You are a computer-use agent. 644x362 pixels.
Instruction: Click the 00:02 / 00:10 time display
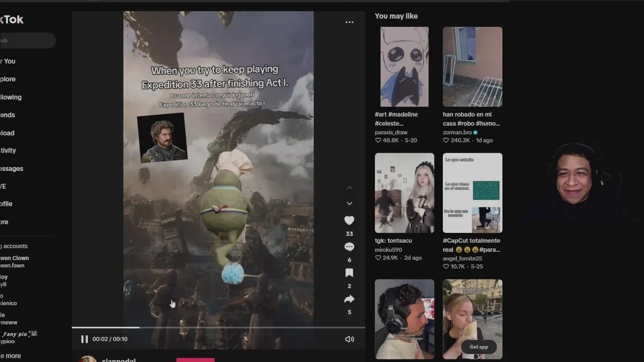[x=110, y=339]
